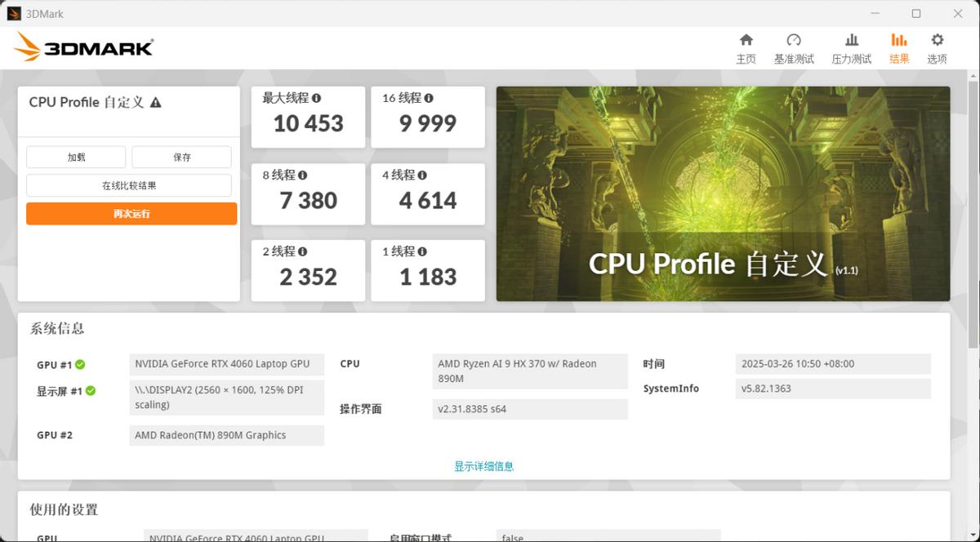The image size is (980, 542).
Task: Click the CPU Profile 自定义 scene thumbnail
Action: 723,194
